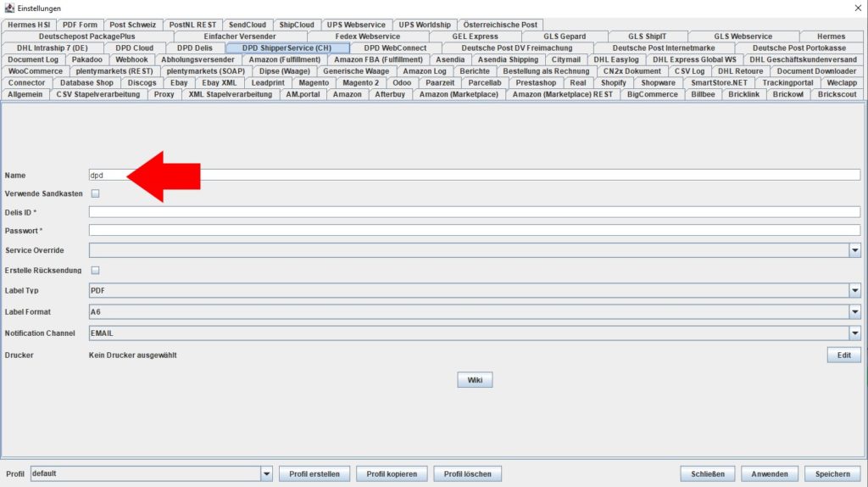Click the Name input field
Image resolution: width=868 pixels, height=487 pixels.
(x=475, y=175)
